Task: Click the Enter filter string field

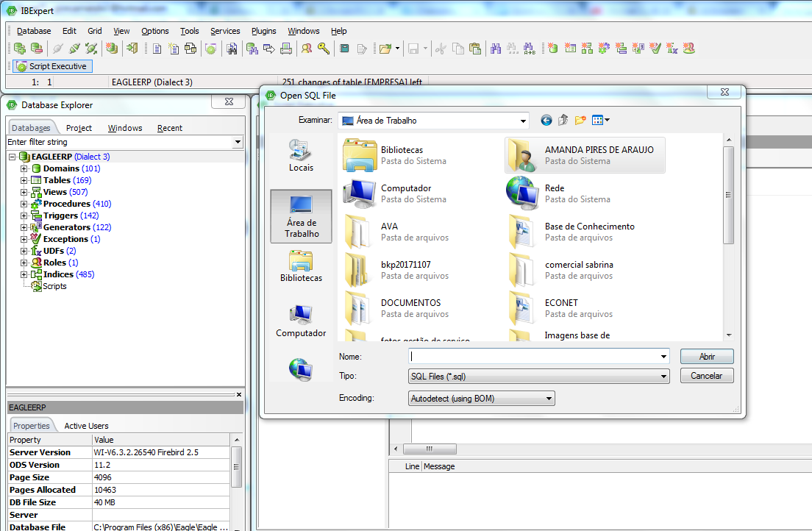Action: tap(120, 142)
